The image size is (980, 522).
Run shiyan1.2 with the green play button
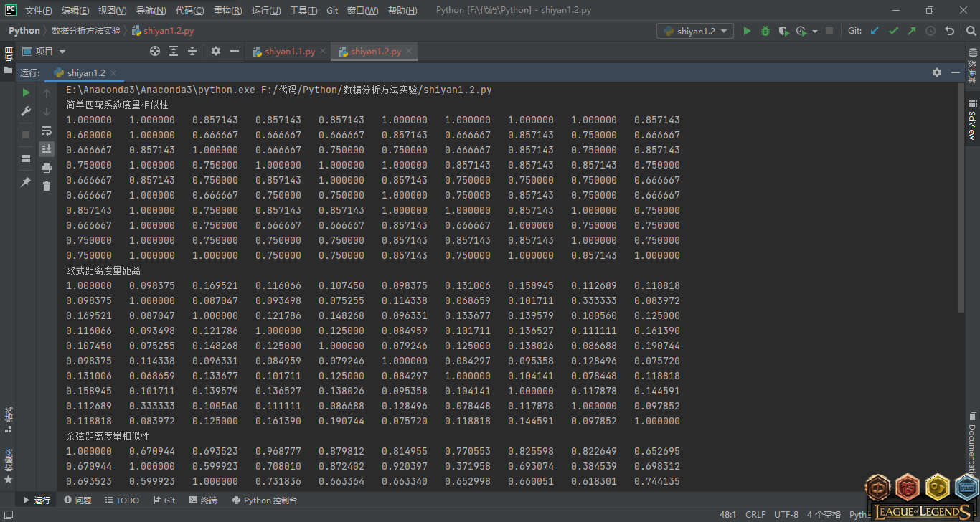[x=747, y=31]
